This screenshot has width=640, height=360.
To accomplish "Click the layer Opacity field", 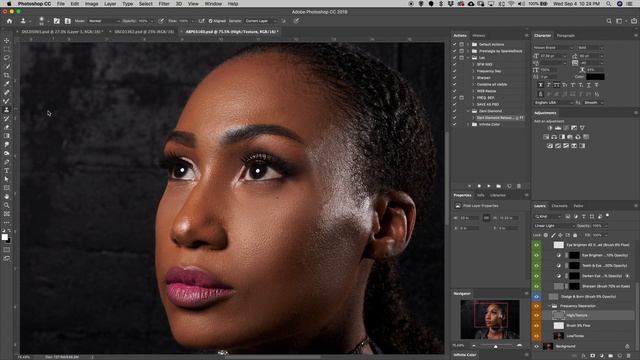I will [599, 226].
